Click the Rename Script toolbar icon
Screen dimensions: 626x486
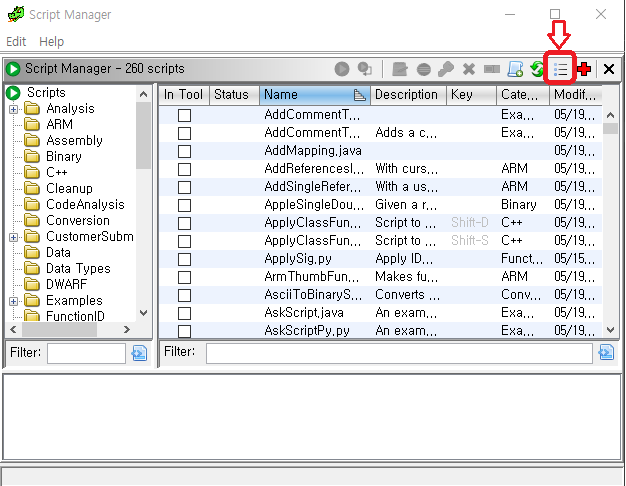tap(492, 69)
